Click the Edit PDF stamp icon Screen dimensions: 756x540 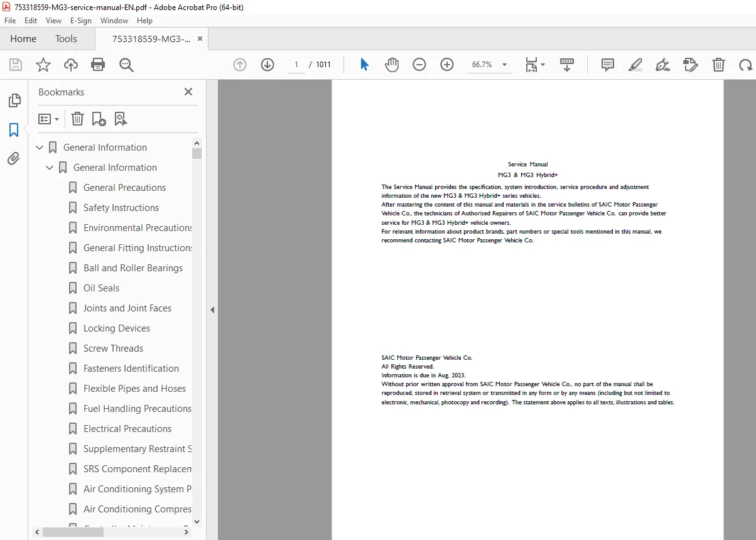(691, 65)
